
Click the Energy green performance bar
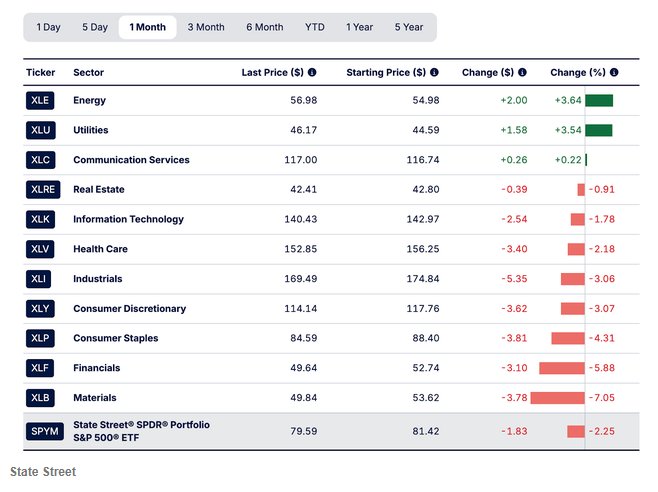(x=599, y=101)
